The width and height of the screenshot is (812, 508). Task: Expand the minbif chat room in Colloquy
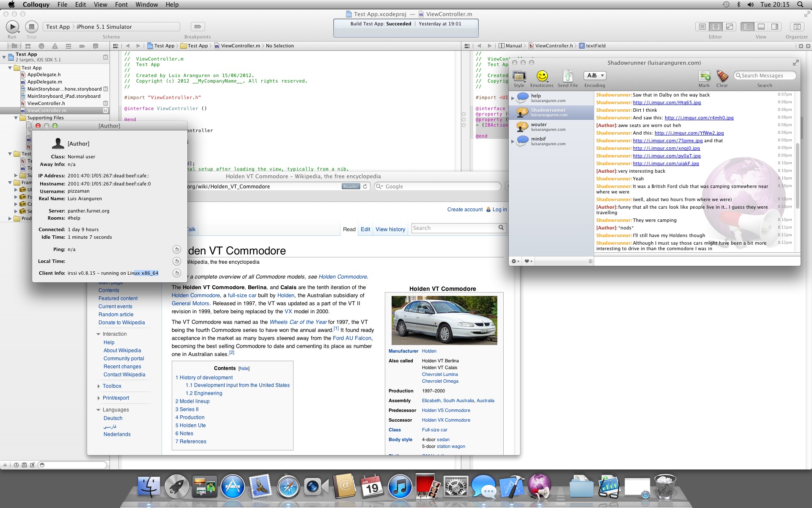tap(513, 141)
